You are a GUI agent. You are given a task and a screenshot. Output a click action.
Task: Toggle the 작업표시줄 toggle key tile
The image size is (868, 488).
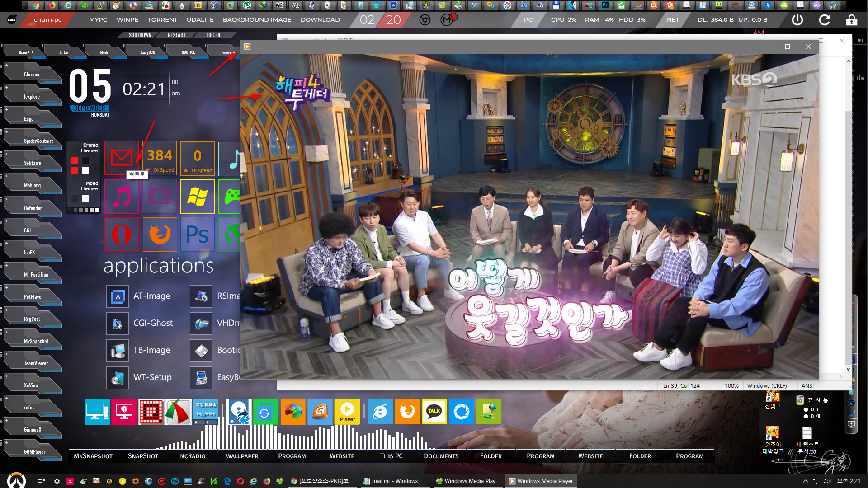click(x=206, y=412)
